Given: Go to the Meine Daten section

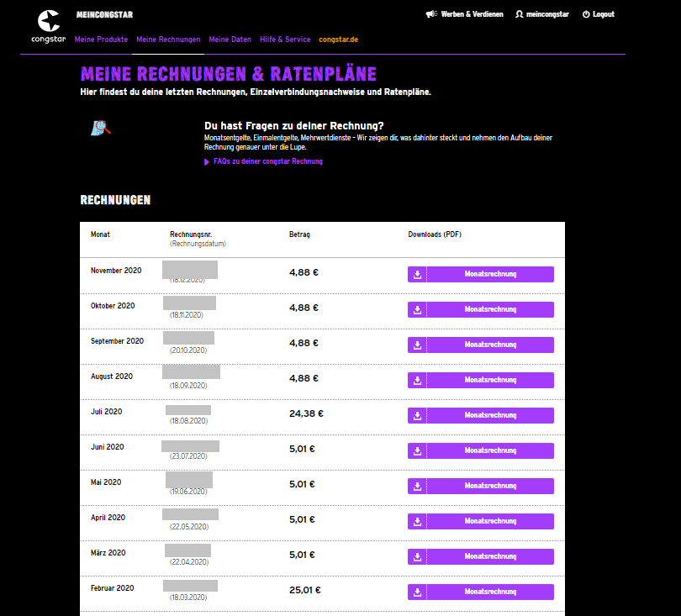Looking at the screenshot, I should (230, 39).
